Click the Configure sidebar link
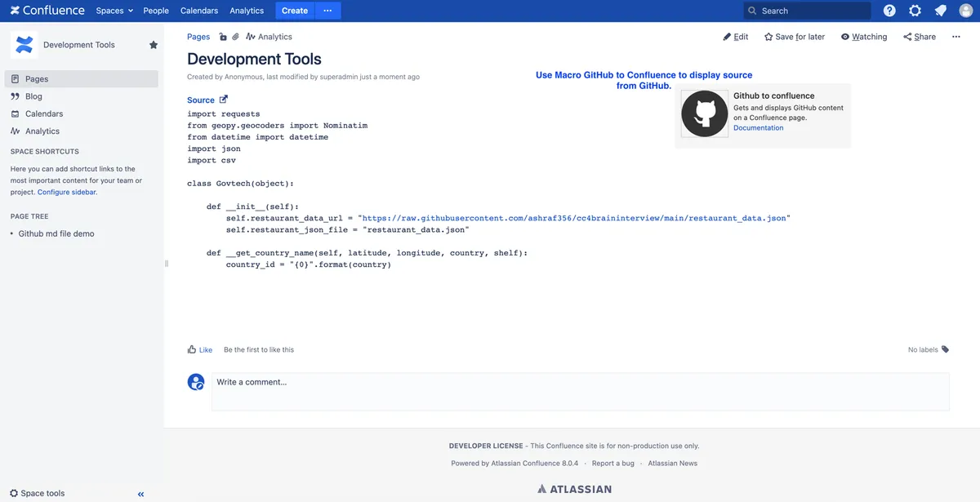Screen dimensions: 980x502 67,192
